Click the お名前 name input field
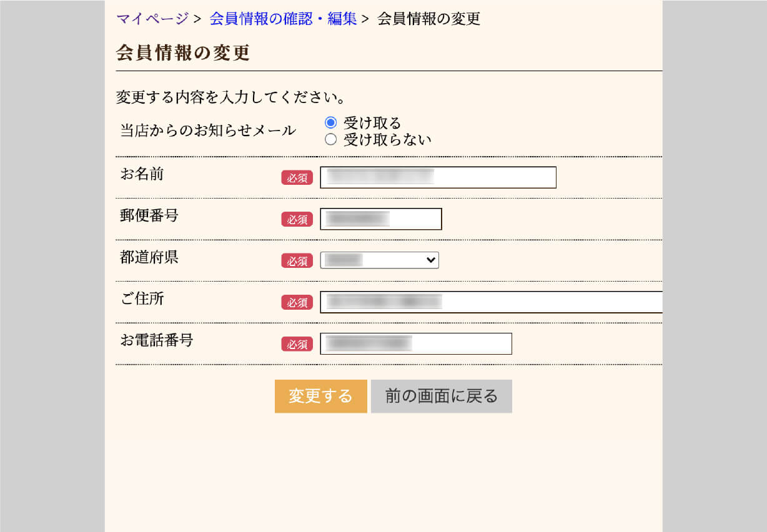767x532 pixels. point(438,177)
